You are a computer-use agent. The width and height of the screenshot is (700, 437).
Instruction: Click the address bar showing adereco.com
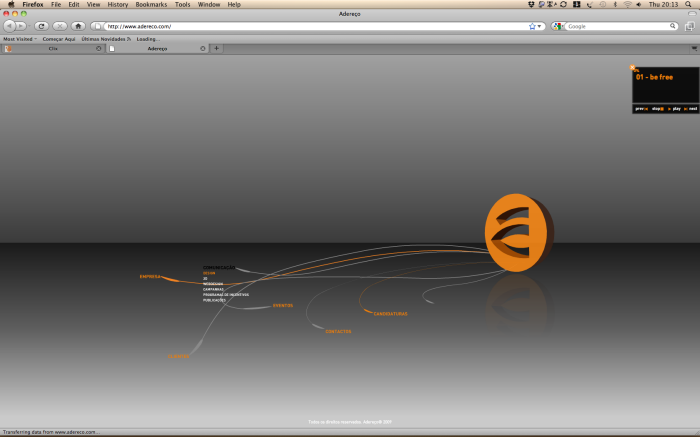316,26
